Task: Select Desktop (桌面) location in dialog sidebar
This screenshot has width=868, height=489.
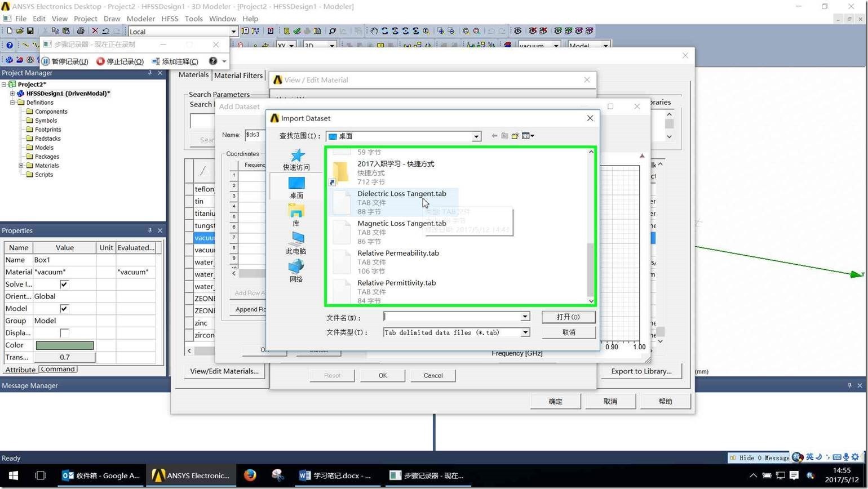Action: point(296,188)
